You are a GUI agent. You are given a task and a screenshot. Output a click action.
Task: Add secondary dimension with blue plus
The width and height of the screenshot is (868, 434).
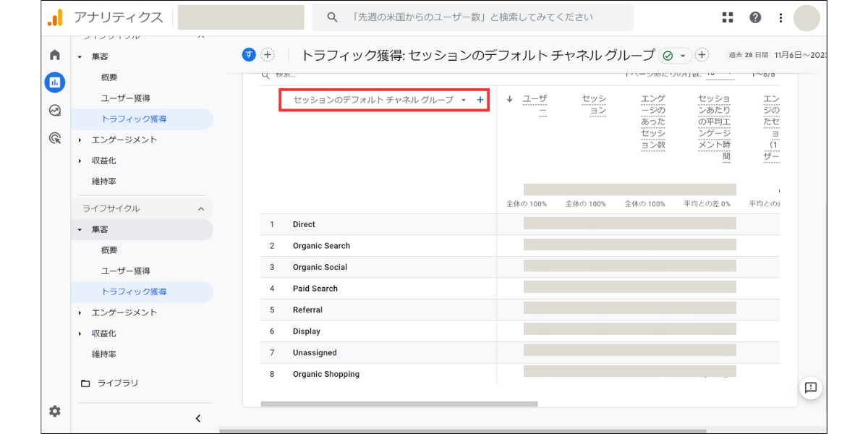(x=480, y=100)
